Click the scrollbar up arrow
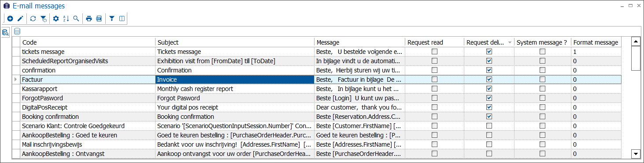The width and height of the screenshot is (644, 163). 636,42
